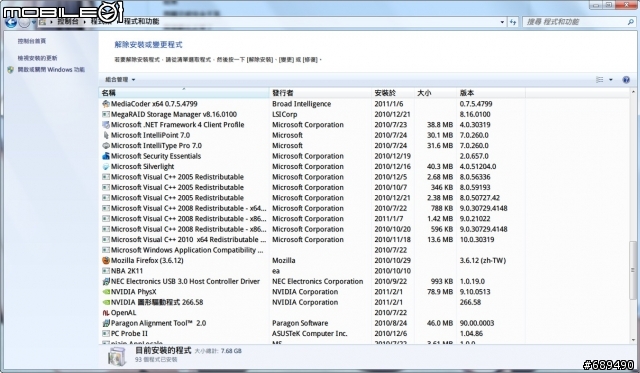Click the Paragon Alignment Tool icon
This screenshot has height=373, width=640.
click(x=106, y=323)
